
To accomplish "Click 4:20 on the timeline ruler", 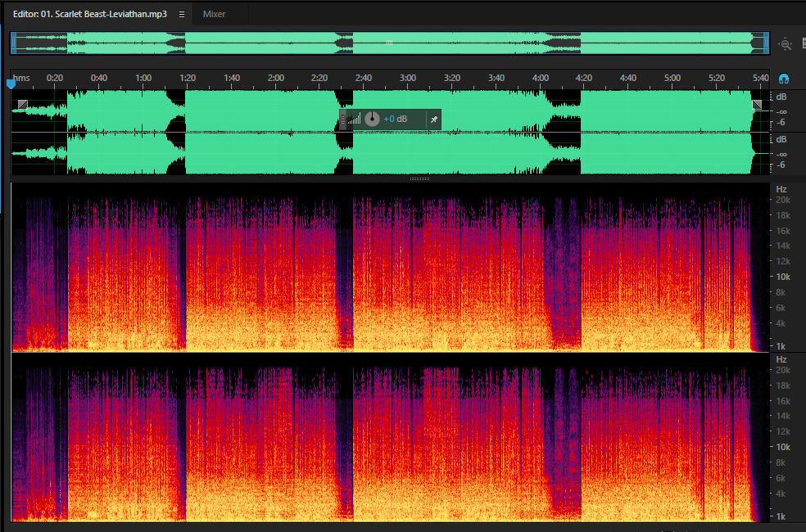I will click(584, 78).
